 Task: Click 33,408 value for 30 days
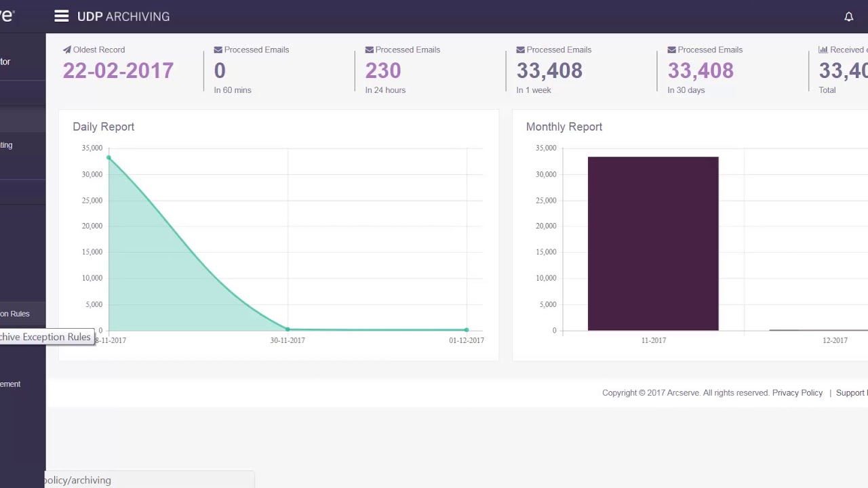point(701,70)
